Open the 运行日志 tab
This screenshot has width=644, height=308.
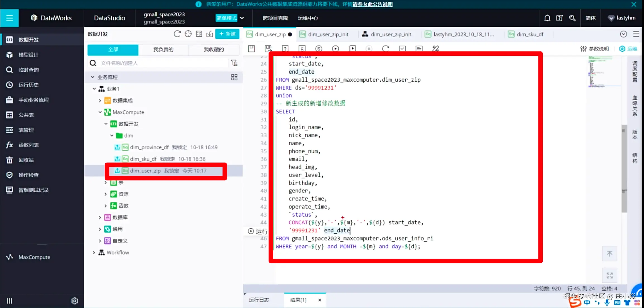coord(259,300)
